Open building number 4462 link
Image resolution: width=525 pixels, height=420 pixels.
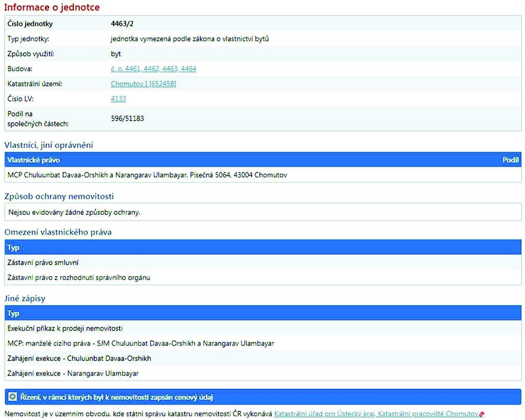point(151,69)
